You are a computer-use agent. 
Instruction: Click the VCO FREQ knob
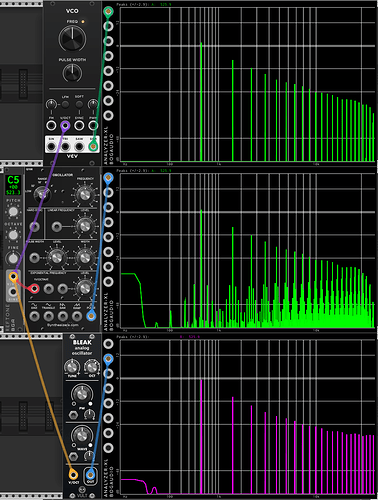72,38
